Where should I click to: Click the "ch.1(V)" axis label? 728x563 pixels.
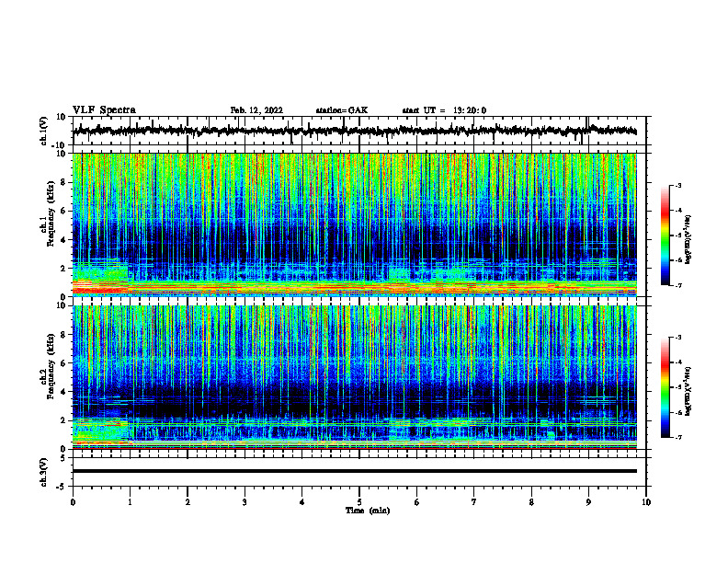(x=44, y=131)
